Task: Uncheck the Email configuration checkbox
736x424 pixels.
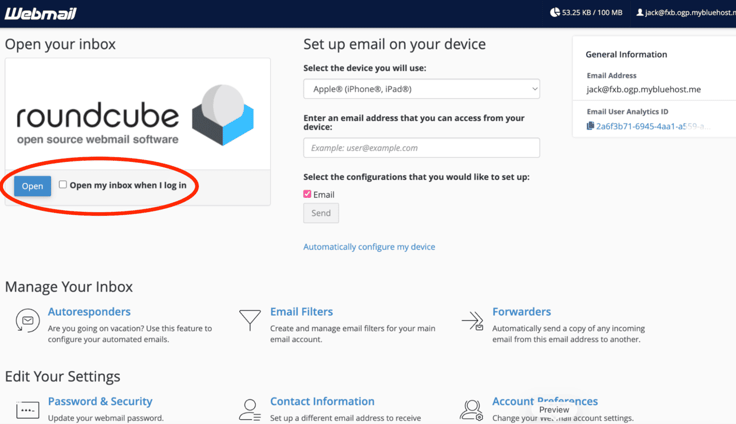Action: click(x=307, y=194)
